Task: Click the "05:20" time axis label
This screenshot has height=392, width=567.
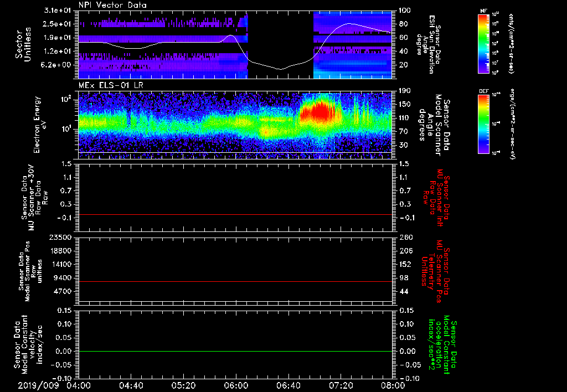Action: click(183, 385)
